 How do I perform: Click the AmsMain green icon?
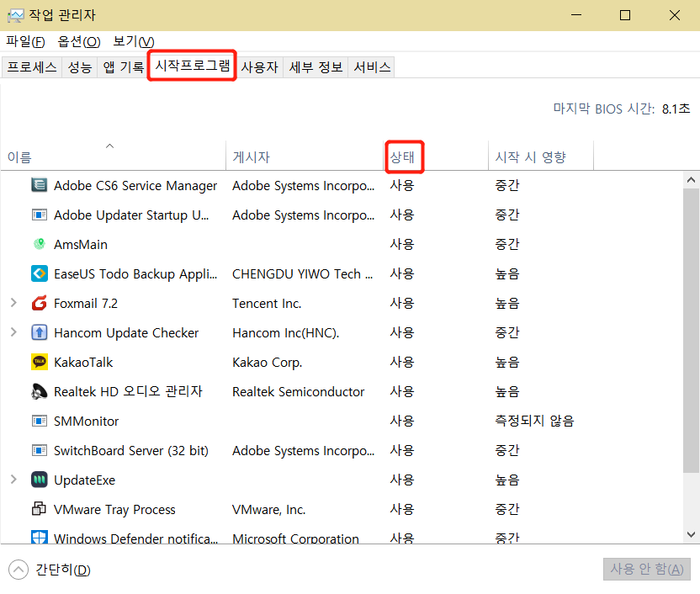(x=39, y=245)
